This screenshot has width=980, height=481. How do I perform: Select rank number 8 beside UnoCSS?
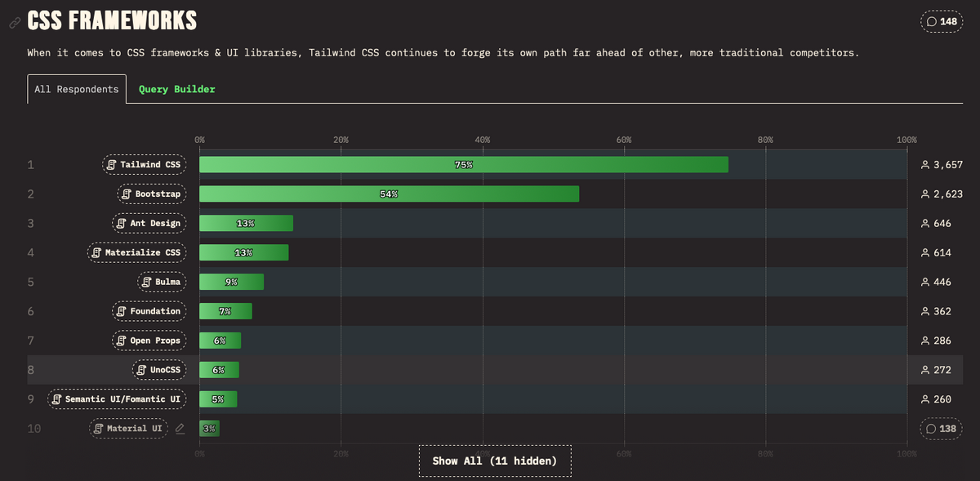31,370
